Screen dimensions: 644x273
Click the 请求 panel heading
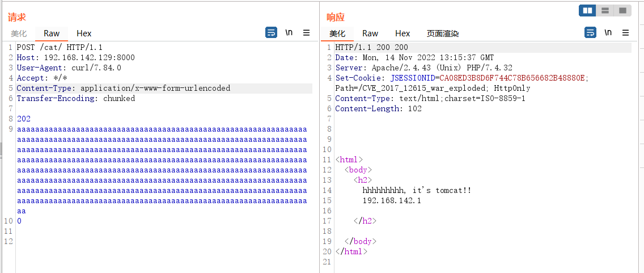[17, 17]
